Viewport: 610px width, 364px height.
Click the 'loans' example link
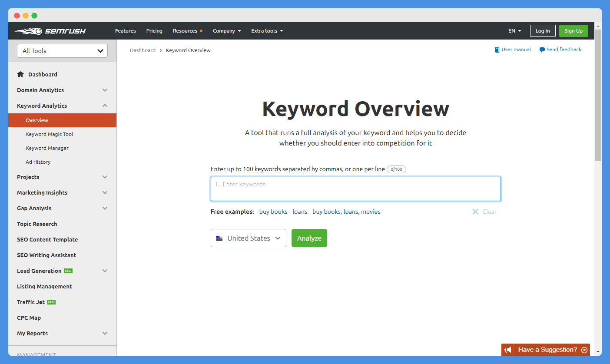(300, 212)
